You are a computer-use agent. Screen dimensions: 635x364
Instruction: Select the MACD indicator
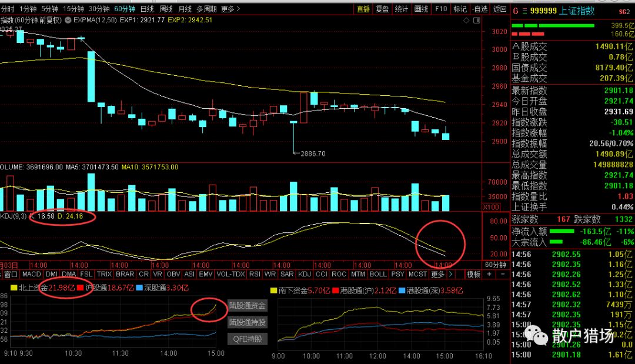31,274
